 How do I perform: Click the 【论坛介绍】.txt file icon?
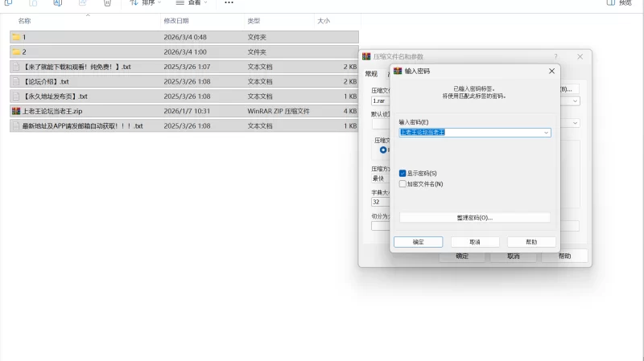[16, 81]
